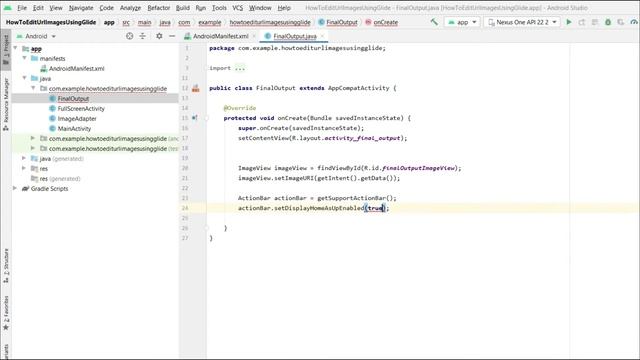Viewport: 640px width, 360px height.
Task: Click the app breadcrumb segment
Action: [109, 22]
